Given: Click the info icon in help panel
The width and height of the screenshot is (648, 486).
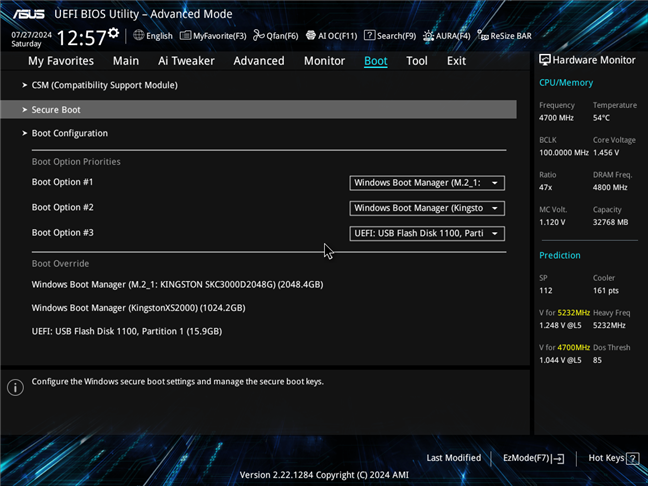Looking at the screenshot, I should tap(15, 388).
